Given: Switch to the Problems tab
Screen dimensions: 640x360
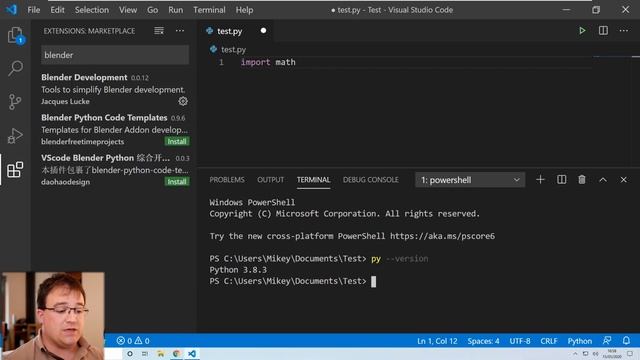Looking at the screenshot, I should (x=227, y=180).
